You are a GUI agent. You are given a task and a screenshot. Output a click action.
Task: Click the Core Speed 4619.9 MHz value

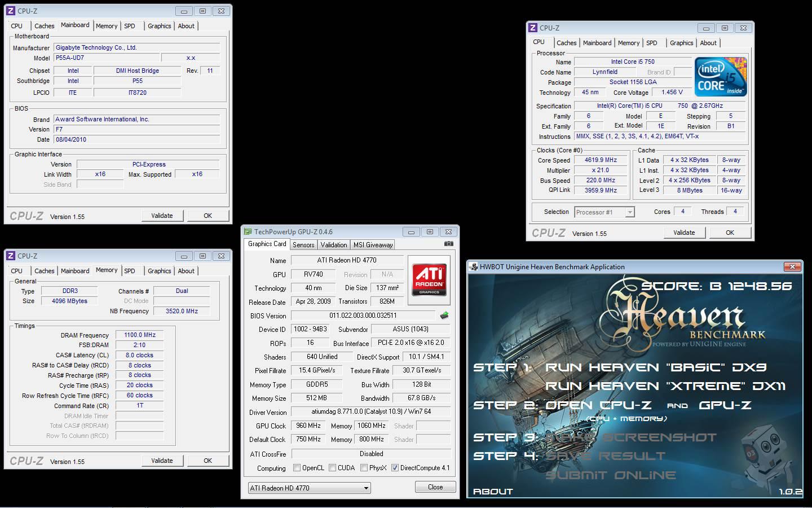point(601,160)
